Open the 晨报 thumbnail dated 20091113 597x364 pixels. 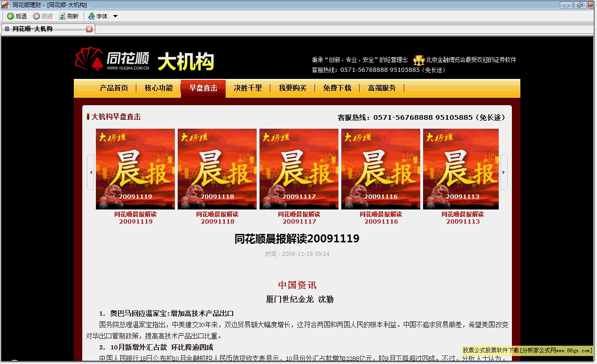pyautogui.click(x=461, y=169)
